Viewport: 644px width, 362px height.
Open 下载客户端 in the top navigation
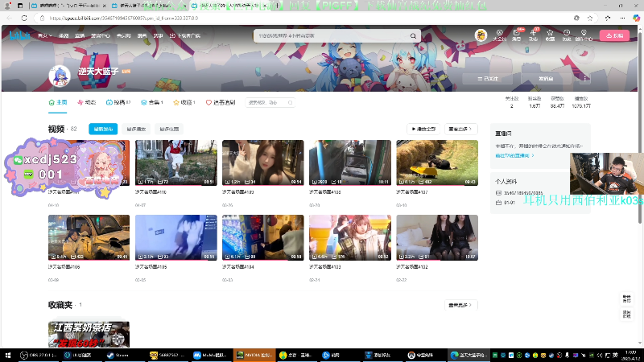[185, 35]
